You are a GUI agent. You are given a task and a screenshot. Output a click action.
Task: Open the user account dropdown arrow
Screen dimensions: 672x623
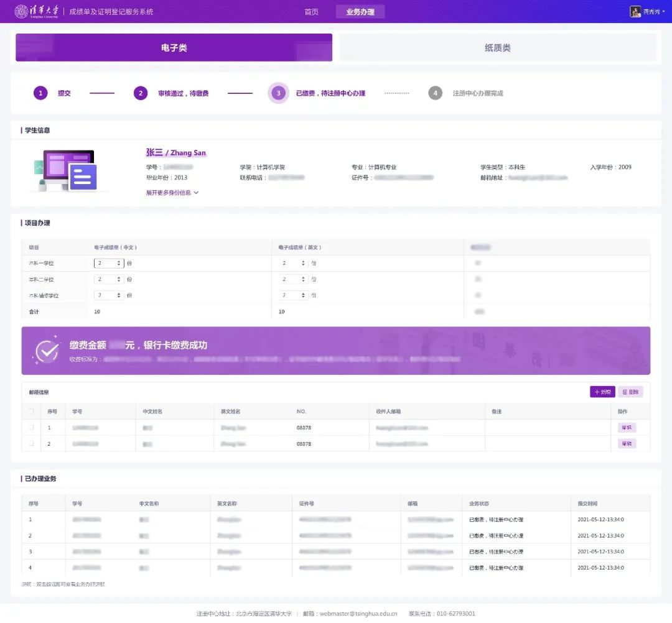(663, 12)
